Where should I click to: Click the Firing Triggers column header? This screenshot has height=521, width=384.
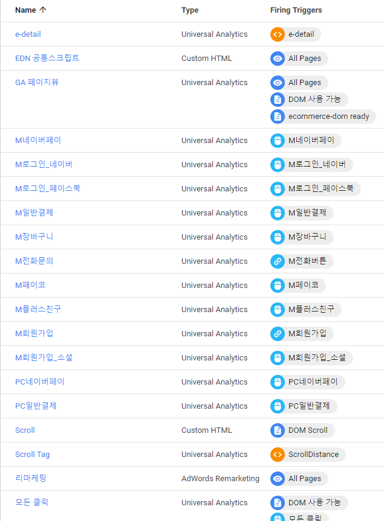click(x=296, y=10)
